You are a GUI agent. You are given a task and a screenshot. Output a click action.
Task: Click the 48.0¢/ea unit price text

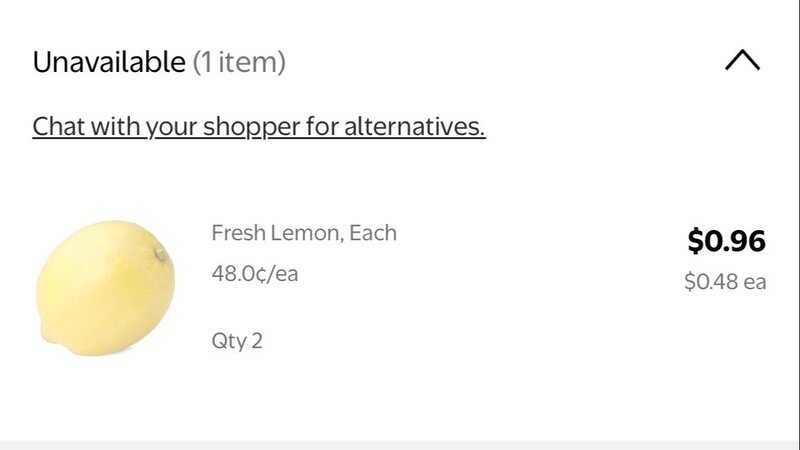coord(255,273)
